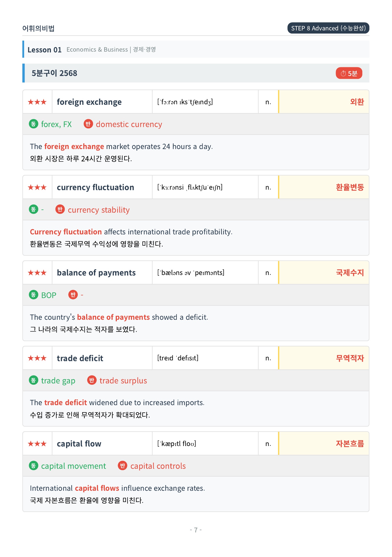Click the three stars next to trade deficit

(37, 358)
